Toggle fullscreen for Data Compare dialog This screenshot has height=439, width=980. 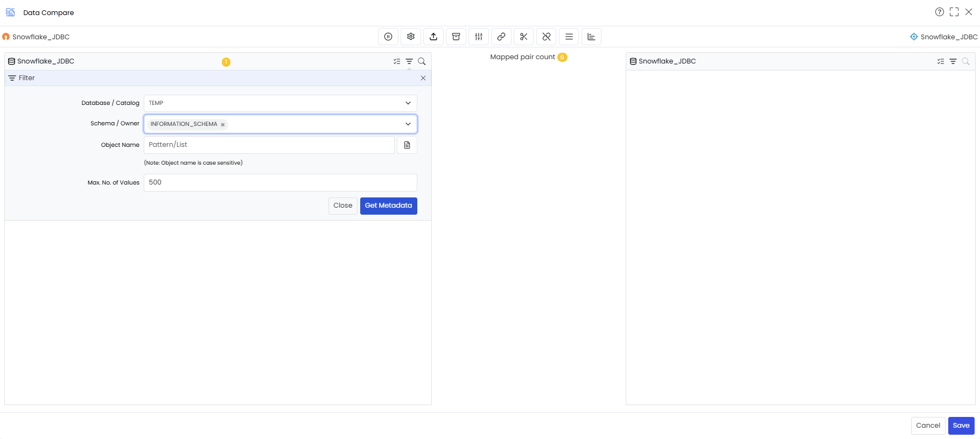pyautogui.click(x=954, y=12)
